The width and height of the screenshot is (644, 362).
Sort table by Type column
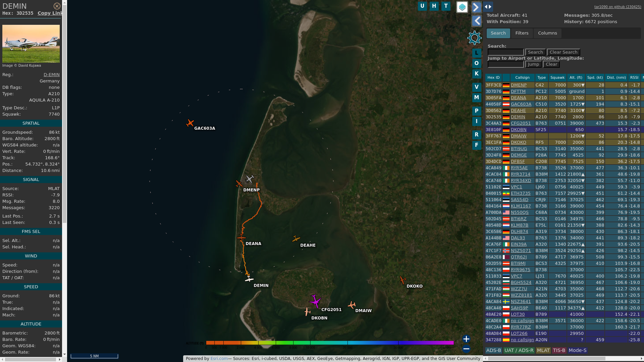pyautogui.click(x=541, y=77)
